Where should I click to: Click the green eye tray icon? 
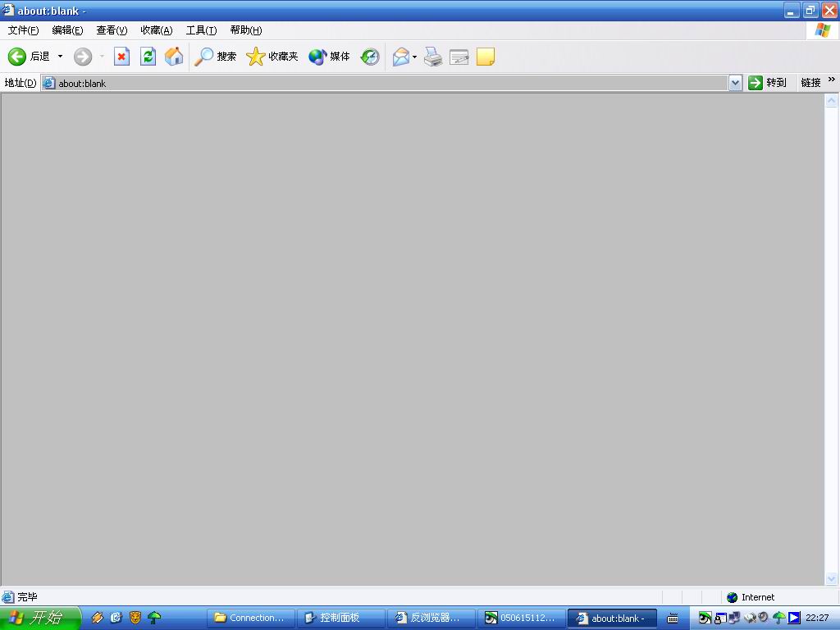click(705, 619)
